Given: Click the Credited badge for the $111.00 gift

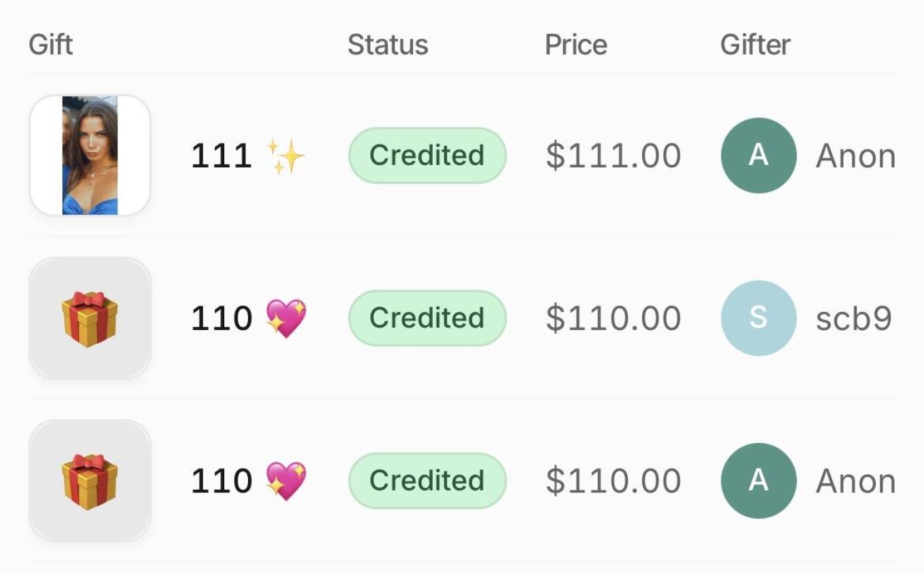Looking at the screenshot, I should point(427,156).
